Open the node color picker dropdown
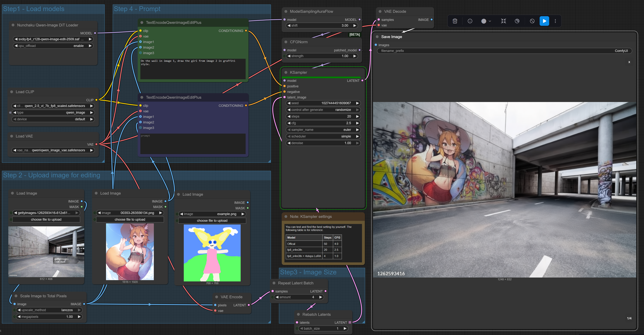This screenshot has width=644, height=335. [486, 21]
